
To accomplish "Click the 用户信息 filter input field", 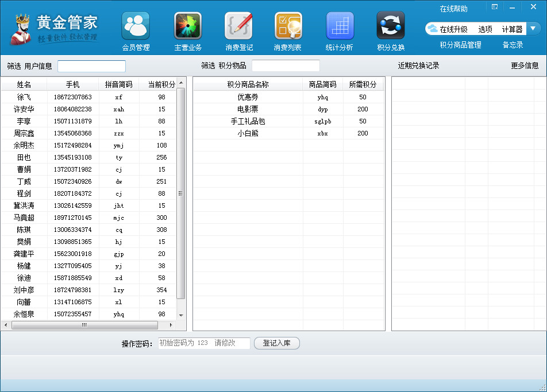I will (91, 66).
